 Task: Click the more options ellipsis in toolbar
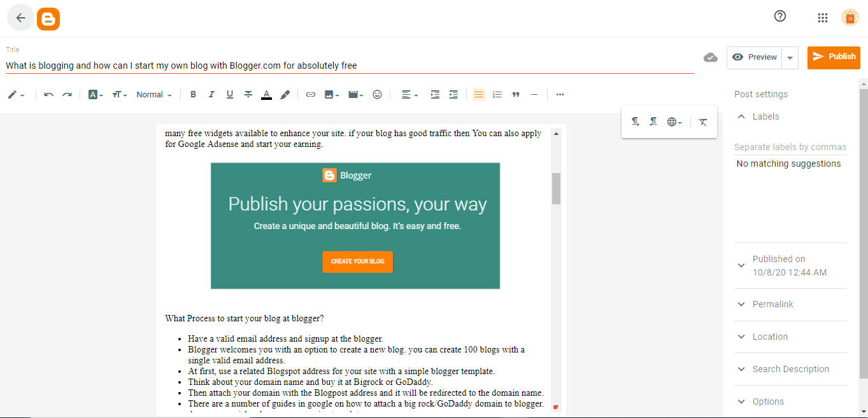[x=560, y=95]
